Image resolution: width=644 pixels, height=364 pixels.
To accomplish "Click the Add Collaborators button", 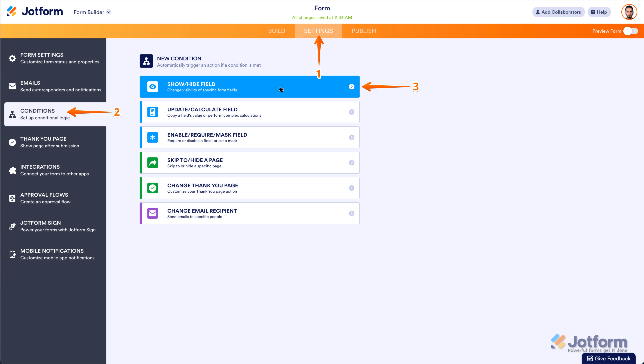I will (x=558, y=12).
